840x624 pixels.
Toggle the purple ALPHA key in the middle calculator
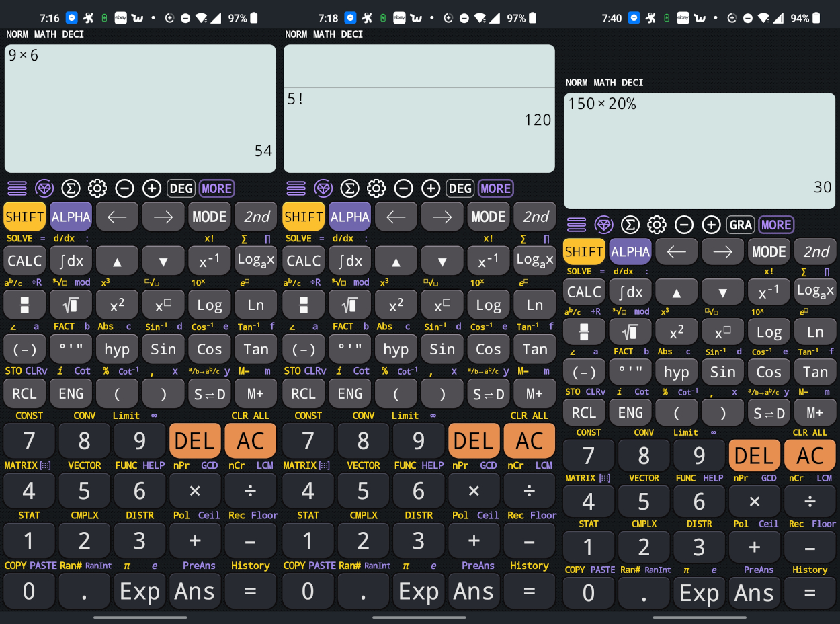(349, 217)
